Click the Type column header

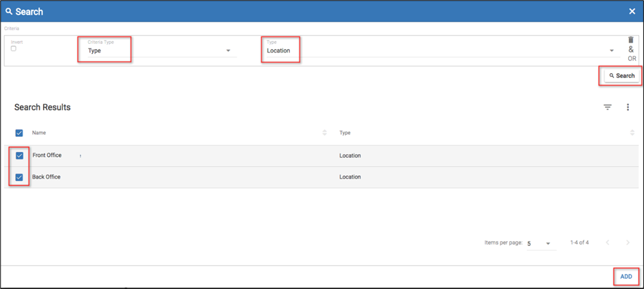pos(345,133)
